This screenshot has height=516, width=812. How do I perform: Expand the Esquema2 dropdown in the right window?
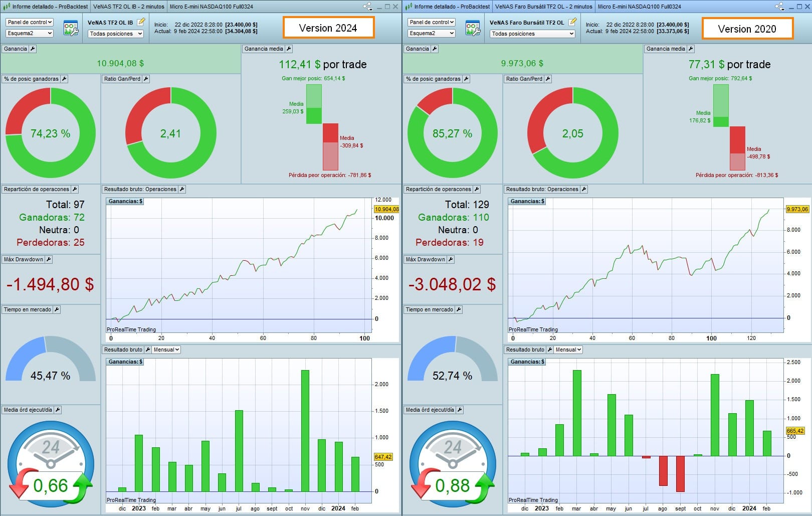coord(431,33)
